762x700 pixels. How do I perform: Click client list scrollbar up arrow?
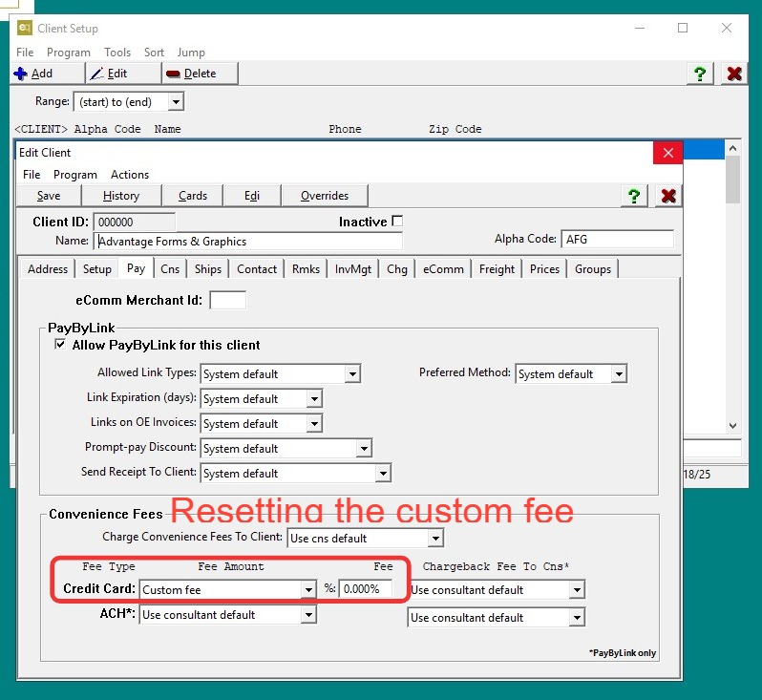(732, 148)
